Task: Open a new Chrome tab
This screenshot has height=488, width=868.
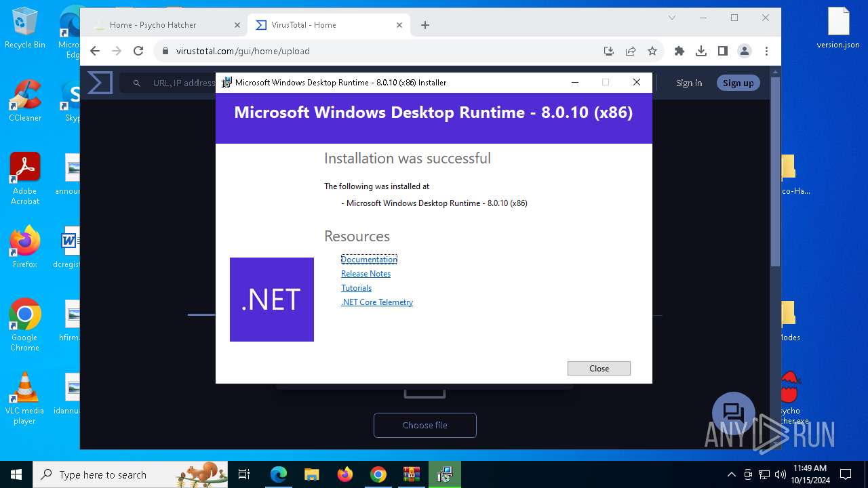Action: point(425,25)
